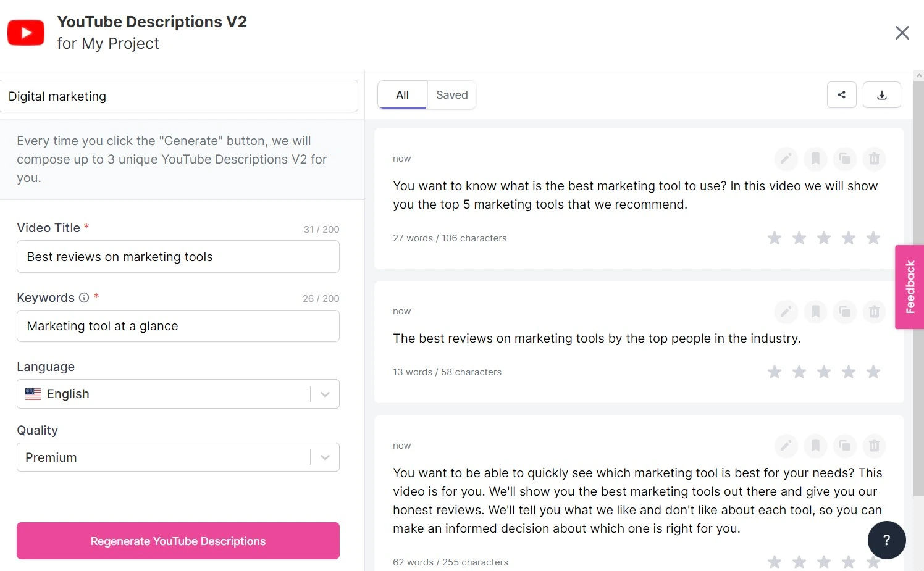Viewport: 924px width, 571px height.
Task: Rate the 13-word description three stars
Action: pyautogui.click(x=824, y=372)
